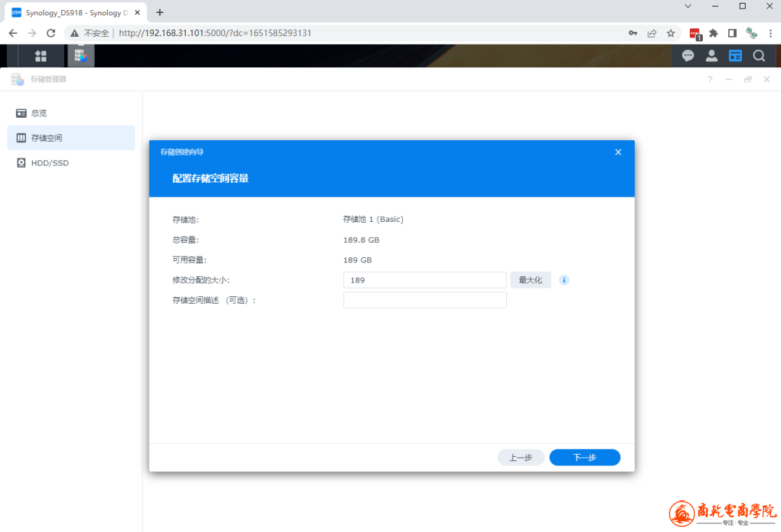This screenshot has width=781, height=532.
Task: Reload the browser page
Action: pyautogui.click(x=51, y=33)
